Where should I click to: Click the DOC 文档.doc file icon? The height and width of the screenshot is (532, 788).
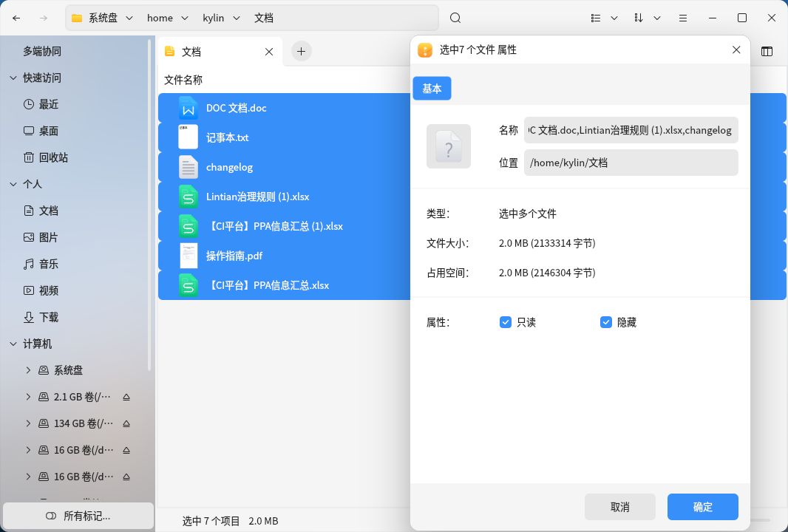[x=188, y=108]
